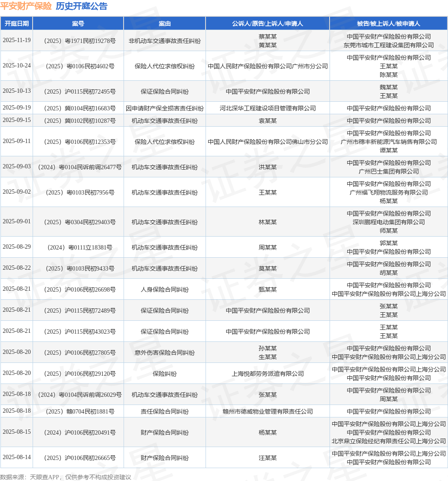Click 意外伤害保险合同纠纷 cause cell

point(164,353)
